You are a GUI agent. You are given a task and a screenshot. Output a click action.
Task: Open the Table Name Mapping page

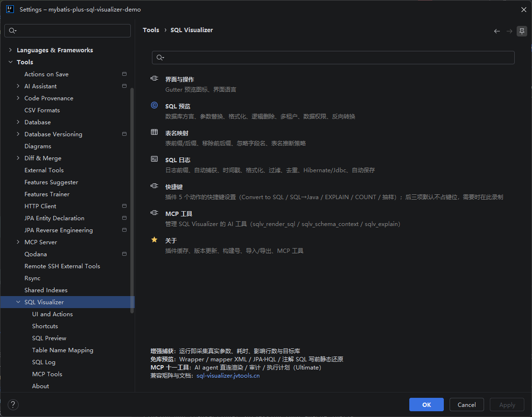(62, 350)
